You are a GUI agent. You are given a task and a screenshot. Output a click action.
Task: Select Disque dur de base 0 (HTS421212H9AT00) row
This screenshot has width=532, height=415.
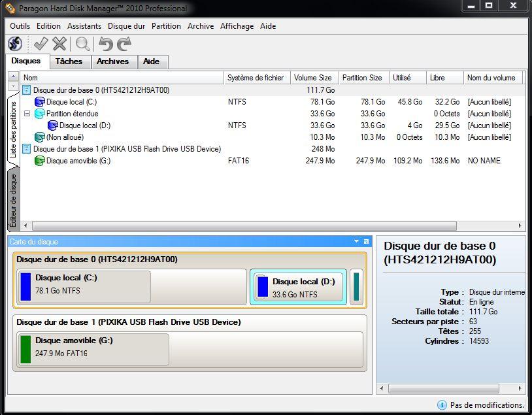coord(273,90)
